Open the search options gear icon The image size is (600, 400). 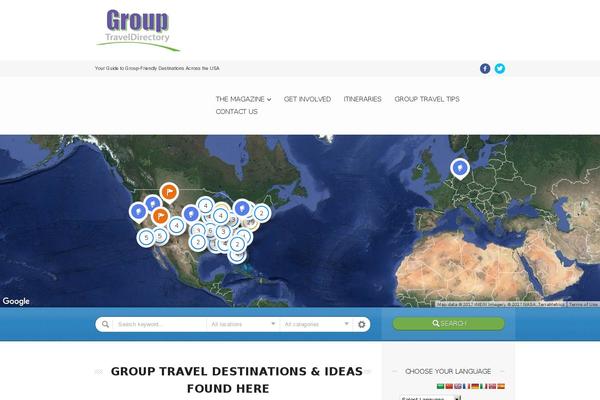coord(362,325)
